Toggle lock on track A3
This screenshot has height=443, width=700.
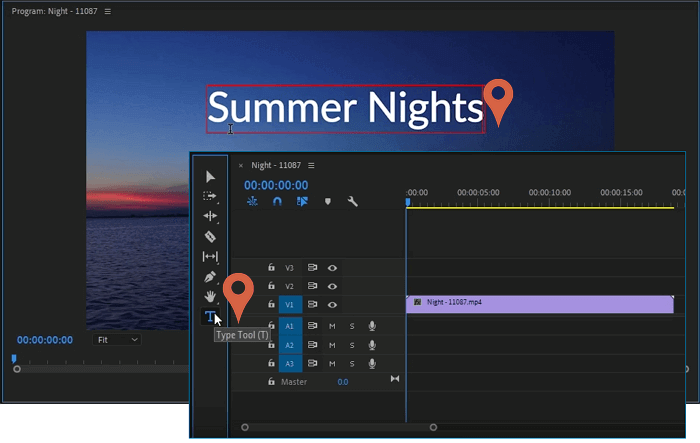[x=271, y=364]
